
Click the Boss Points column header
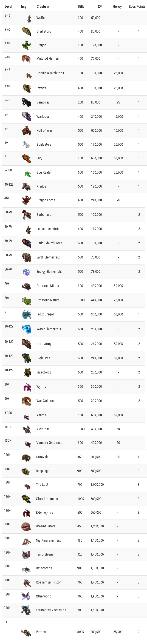137,6
